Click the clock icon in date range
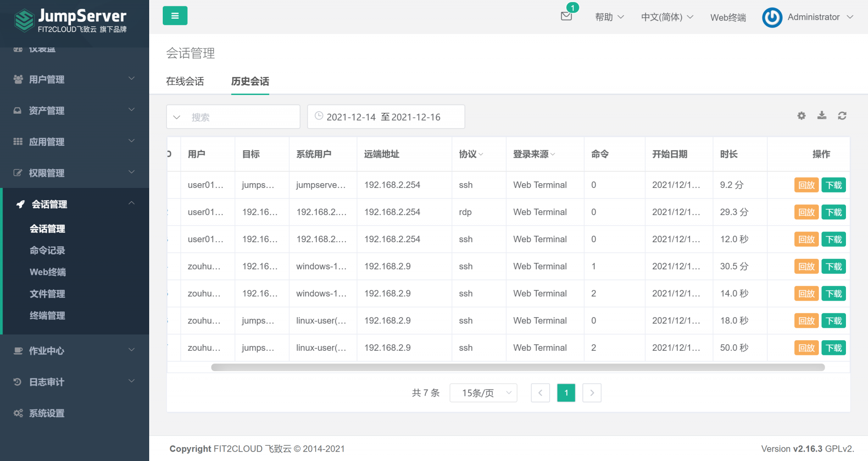Screen dimensions: 868x461 tap(319, 116)
